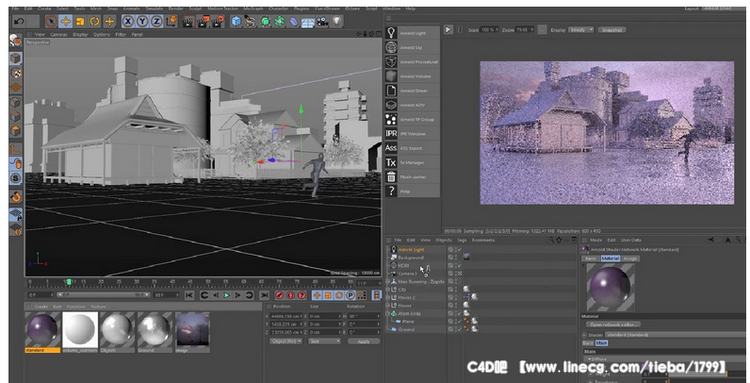750x383 pixels.
Task: Open the Attribute Manager Mode menu
Action: [596, 240]
